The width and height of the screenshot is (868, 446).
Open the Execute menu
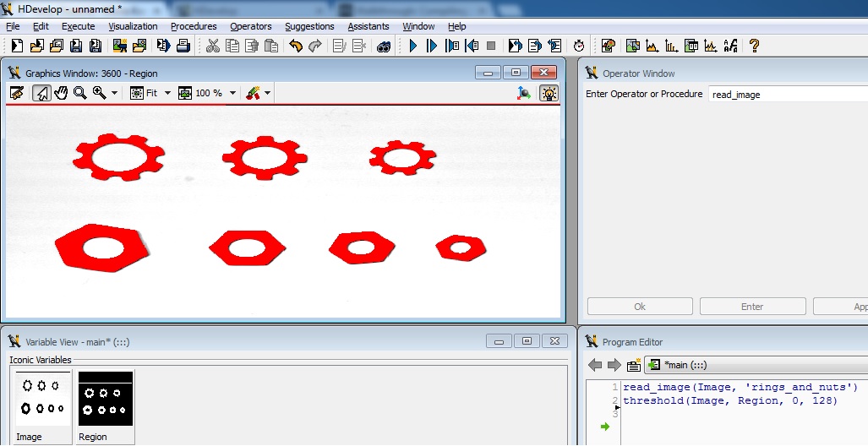78,26
